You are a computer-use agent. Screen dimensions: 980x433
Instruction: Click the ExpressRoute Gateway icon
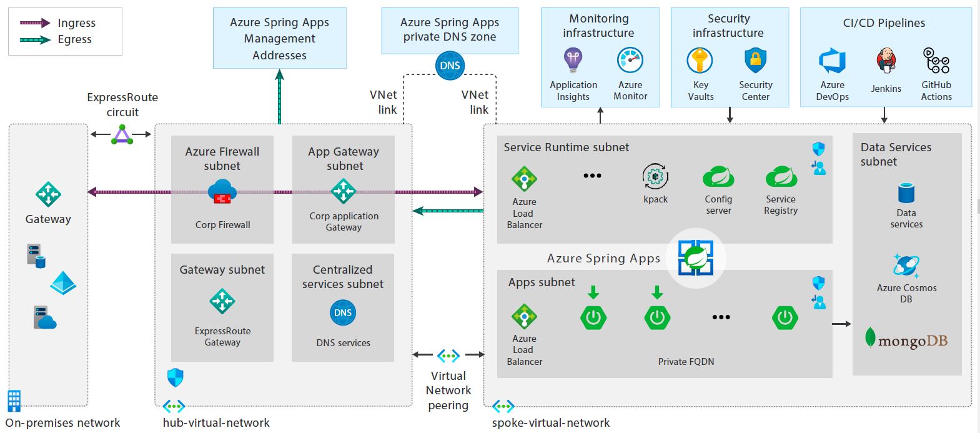222,302
